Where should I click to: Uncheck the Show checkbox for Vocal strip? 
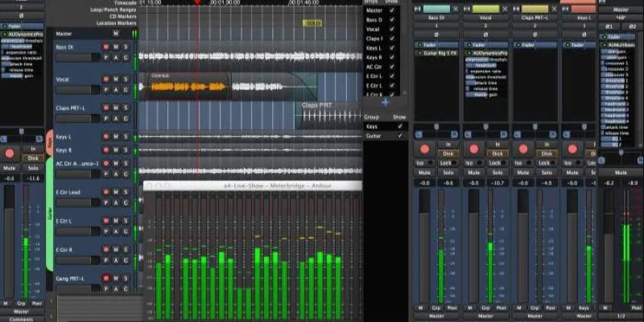tap(392, 27)
